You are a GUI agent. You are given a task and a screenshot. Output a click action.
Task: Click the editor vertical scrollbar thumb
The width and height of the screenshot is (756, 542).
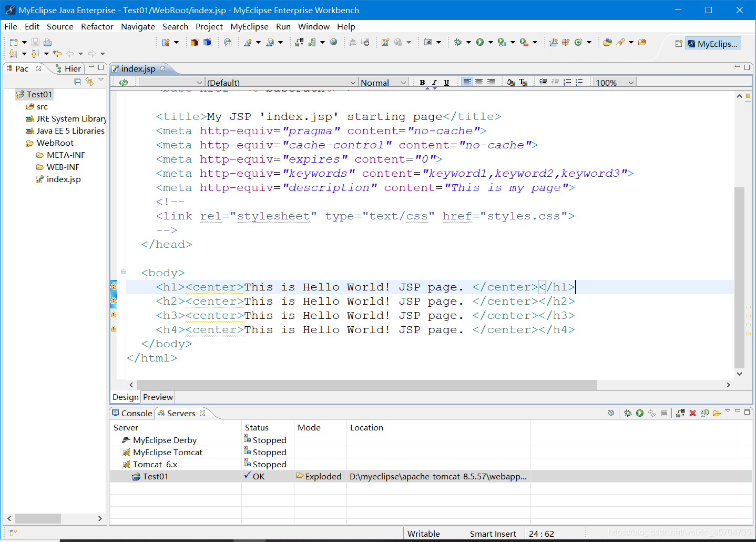click(739, 277)
